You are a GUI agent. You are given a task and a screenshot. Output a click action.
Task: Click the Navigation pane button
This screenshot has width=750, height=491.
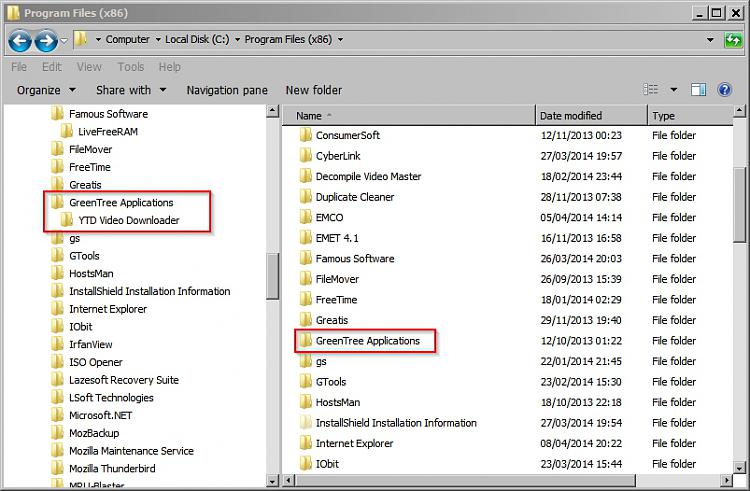point(227,90)
